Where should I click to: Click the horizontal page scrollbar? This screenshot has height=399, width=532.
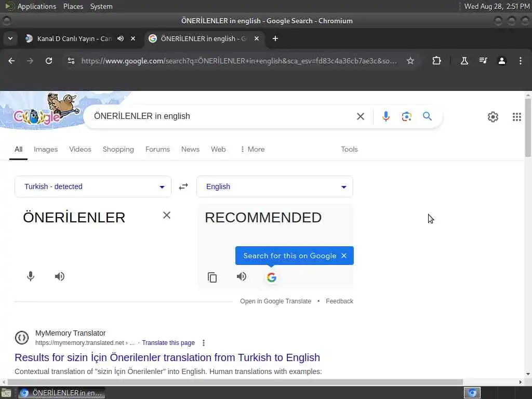tap(235, 382)
